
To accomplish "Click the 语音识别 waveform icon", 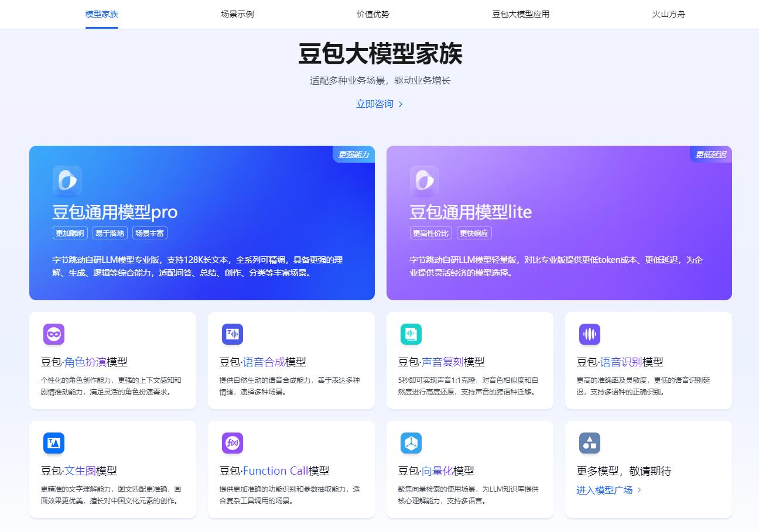I will click(590, 334).
